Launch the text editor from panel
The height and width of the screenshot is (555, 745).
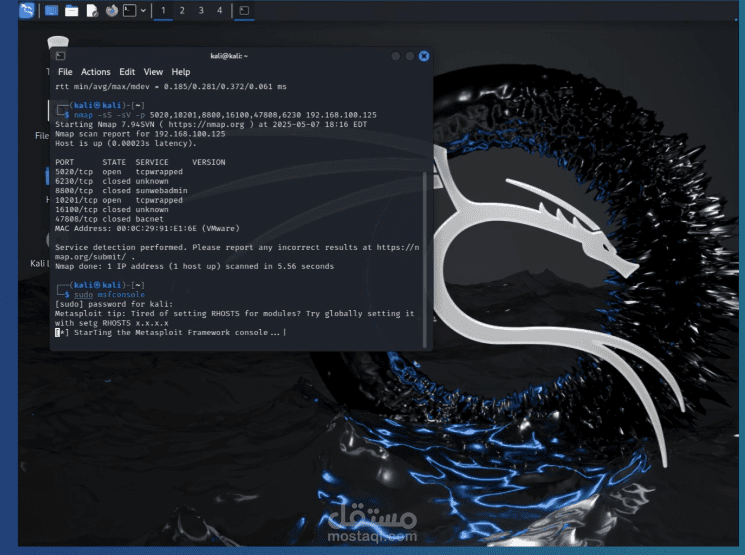click(x=92, y=10)
